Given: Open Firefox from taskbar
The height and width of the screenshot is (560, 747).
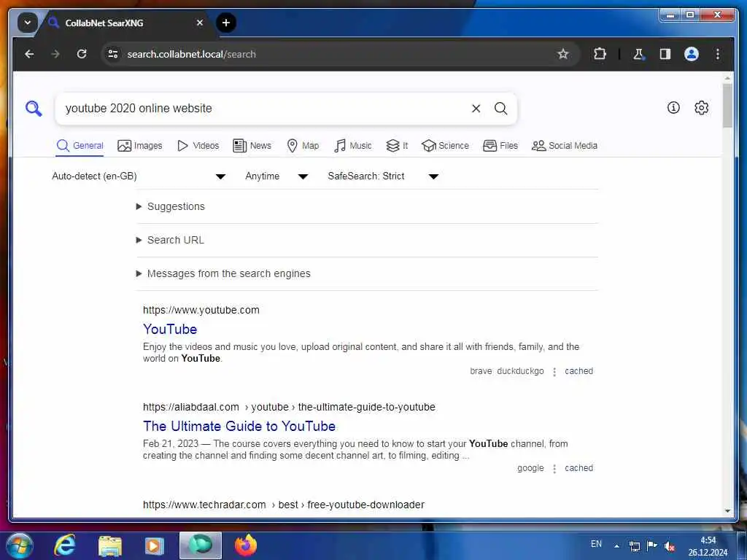Looking at the screenshot, I should click(246, 545).
